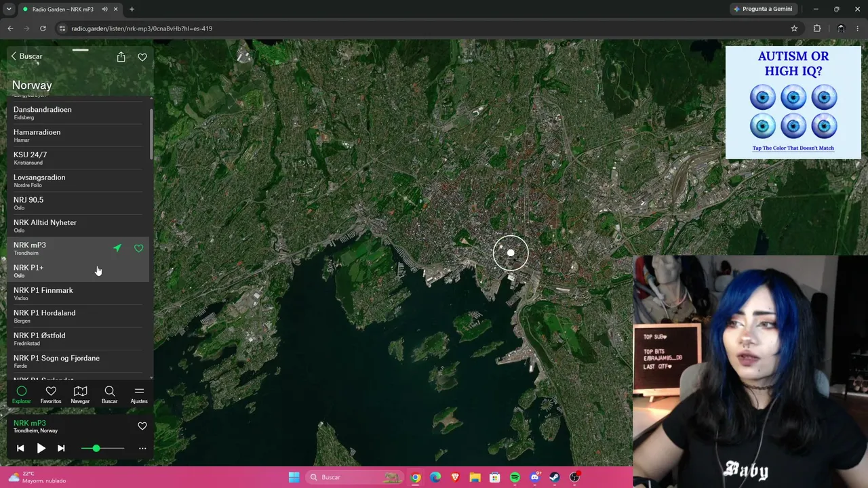Open the Chrome profile menu
Screen dimensions: 868x488
click(x=841, y=28)
